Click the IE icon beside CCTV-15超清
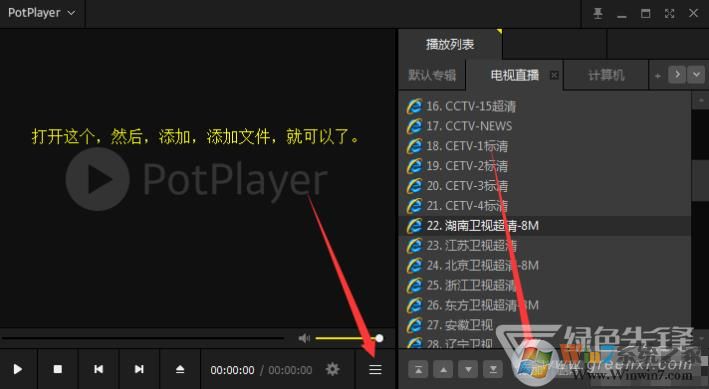This screenshot has height=389, width=709. [x=414, y=106]
